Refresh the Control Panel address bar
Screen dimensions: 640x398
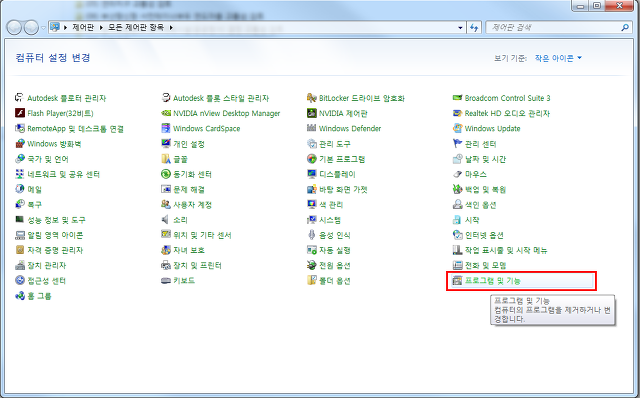click(x=474, y=28)
